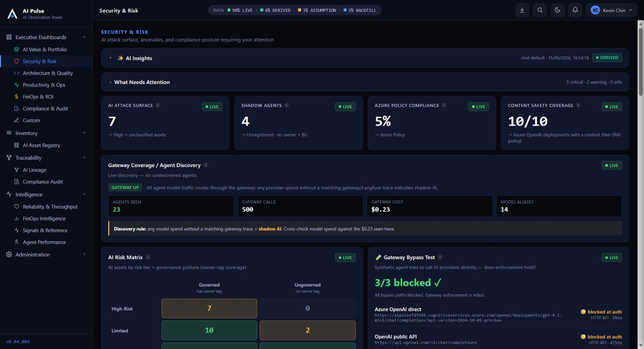644x349 pixels.
Task: Expand the Administration section chevron
Action: tap(84, 254)
